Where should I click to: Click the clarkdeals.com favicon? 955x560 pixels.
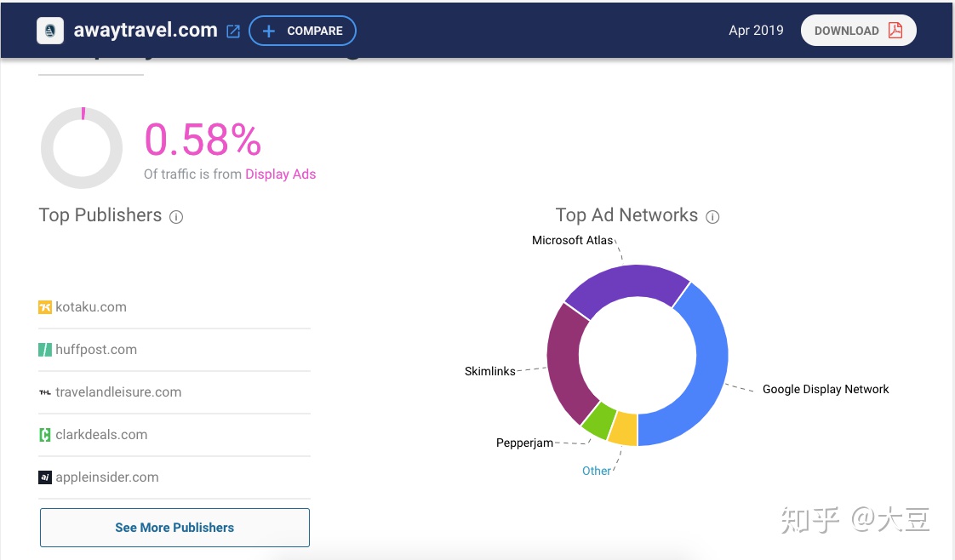tap(45, 435)
